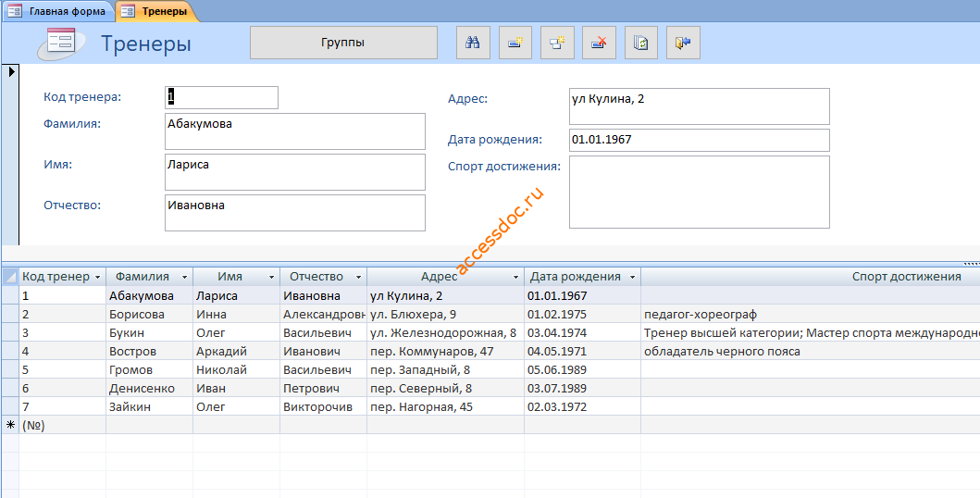Click the обладатель черного пояса cell

pos(811,351)
